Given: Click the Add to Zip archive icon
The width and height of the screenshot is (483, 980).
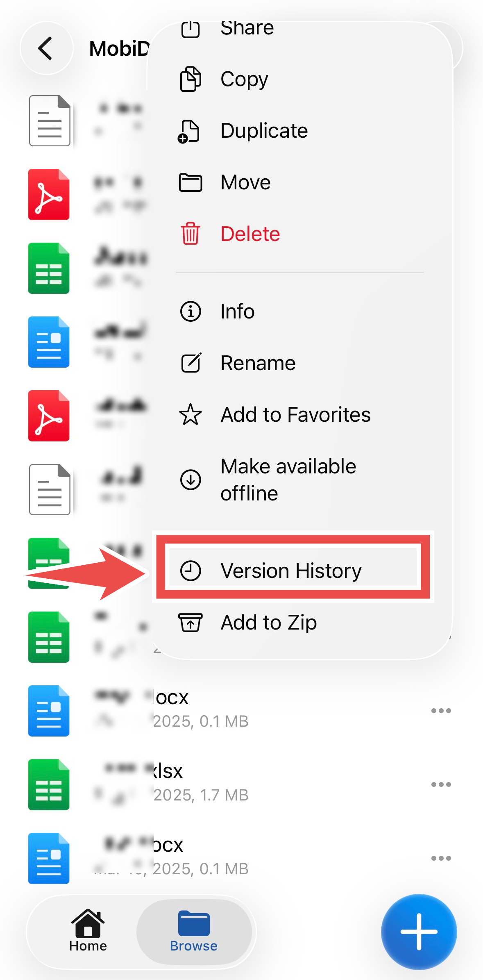Looking at the screenshot, I should click(190, 623).
